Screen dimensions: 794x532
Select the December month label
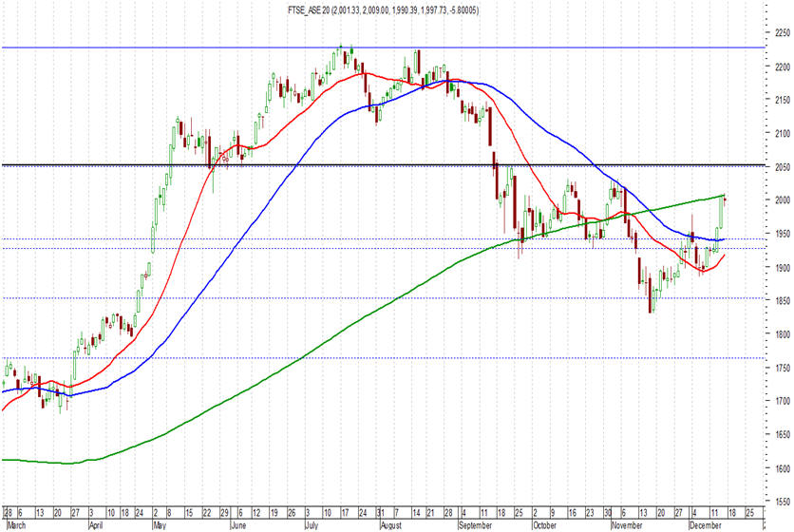click(706, 525)
